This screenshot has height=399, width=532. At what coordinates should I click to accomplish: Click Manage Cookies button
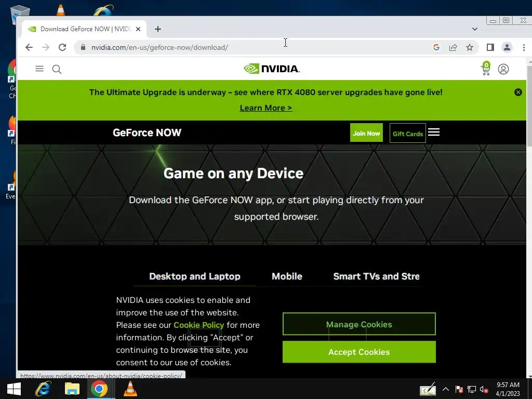(x=359, y=324)
